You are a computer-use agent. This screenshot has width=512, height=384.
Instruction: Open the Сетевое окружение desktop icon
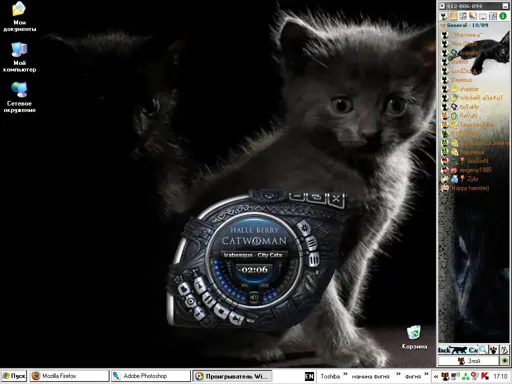coord(19,98)
